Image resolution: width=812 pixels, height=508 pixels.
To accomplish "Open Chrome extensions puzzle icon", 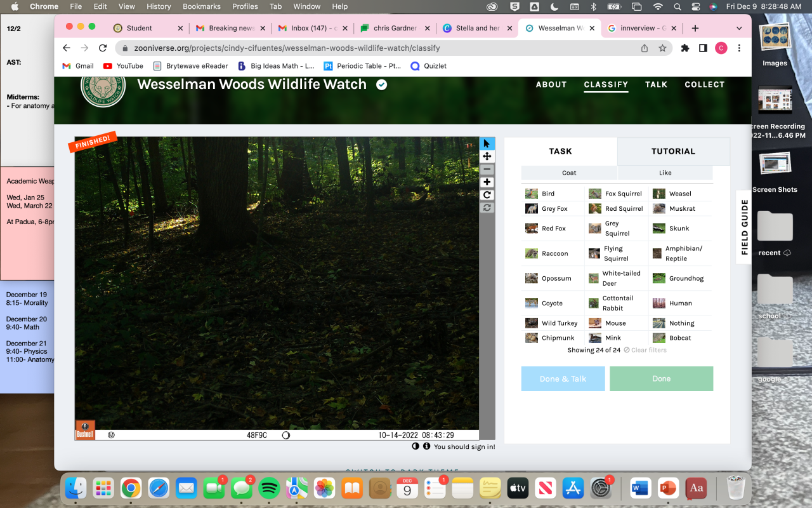I will 685,48.
